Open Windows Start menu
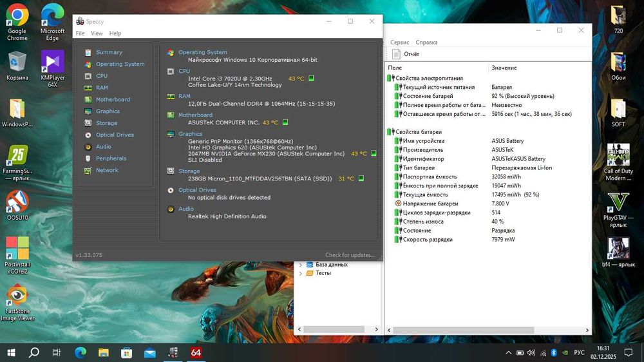 pos(11,352)
